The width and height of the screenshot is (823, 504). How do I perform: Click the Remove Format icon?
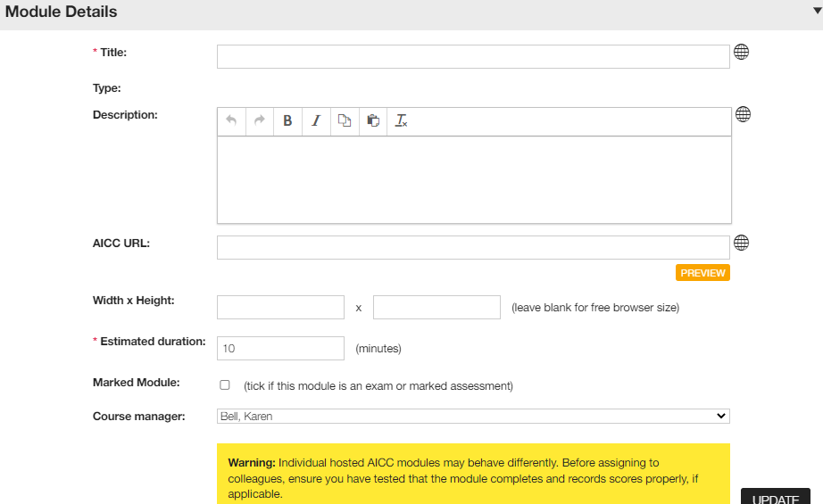[x=401, y=120]
